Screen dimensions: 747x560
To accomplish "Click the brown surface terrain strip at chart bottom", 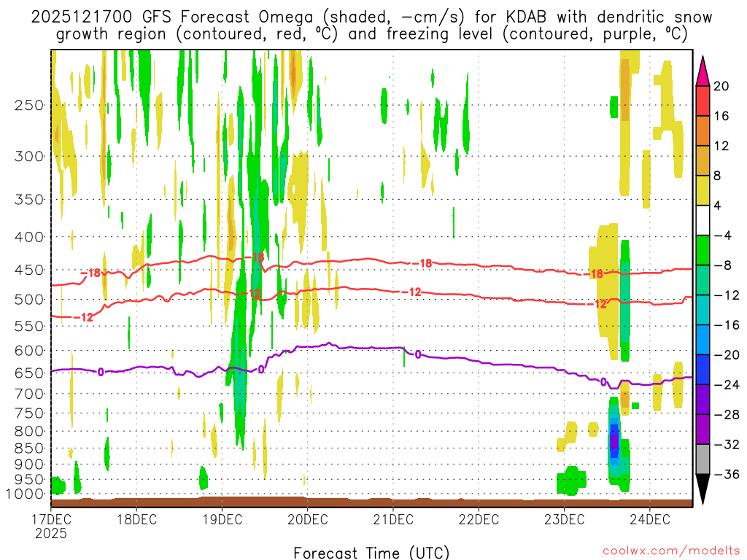I will click(371, 502).
